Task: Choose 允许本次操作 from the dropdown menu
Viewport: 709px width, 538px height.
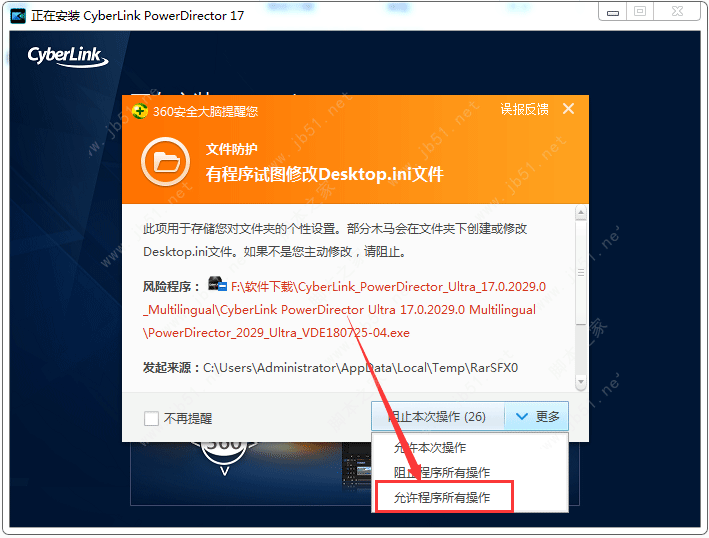Action: 430,448
